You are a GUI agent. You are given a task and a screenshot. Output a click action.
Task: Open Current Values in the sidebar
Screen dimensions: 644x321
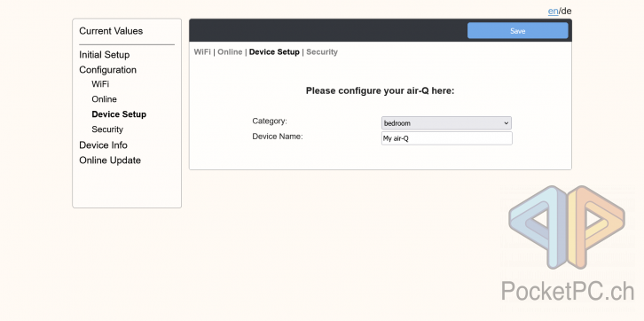click(111, 31)
